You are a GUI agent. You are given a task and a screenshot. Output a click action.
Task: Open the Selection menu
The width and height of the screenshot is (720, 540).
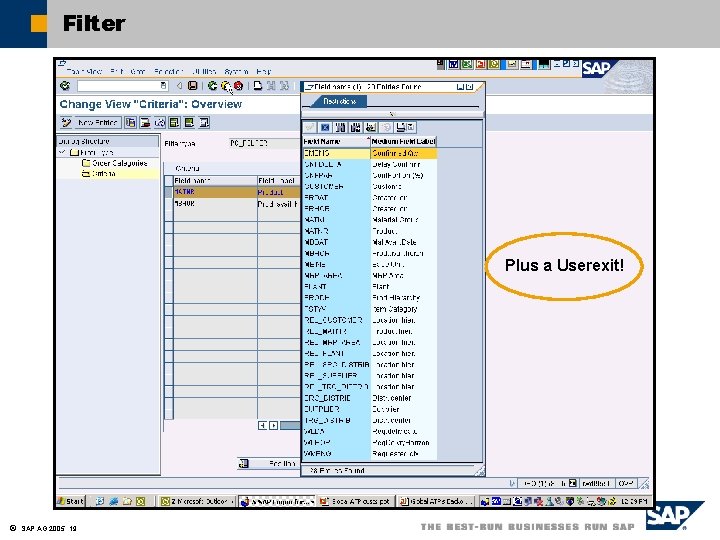point(169,72)
